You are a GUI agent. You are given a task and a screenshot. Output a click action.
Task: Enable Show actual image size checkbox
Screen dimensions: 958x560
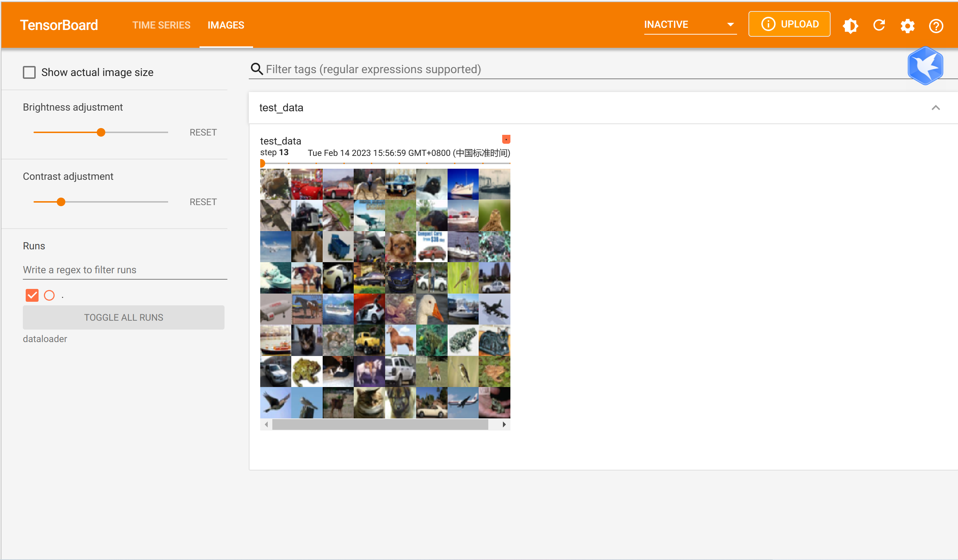pyautogui.click(x=29, y=72)
